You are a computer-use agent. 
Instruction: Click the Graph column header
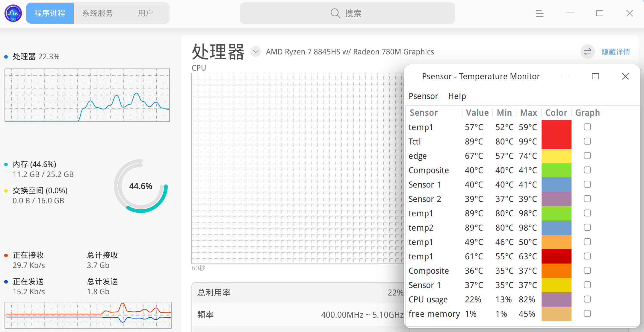588,113
